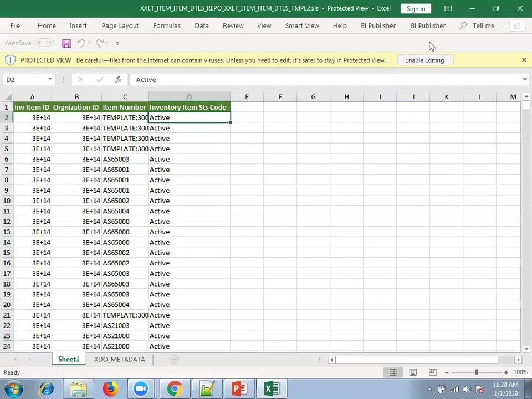Click the Select All corner triangle
532x399 pixels.
[x=7, y=97]
